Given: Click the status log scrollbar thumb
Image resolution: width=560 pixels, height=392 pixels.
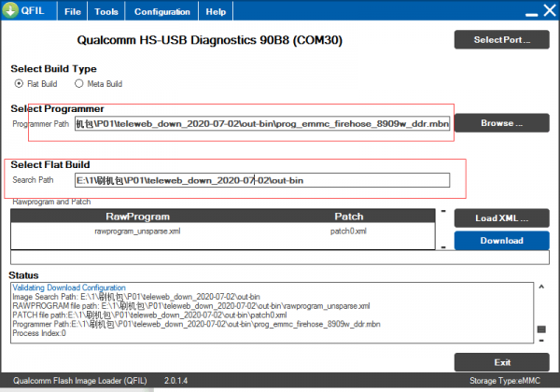Looking at the screenshot, I should [x=541, y=329].
